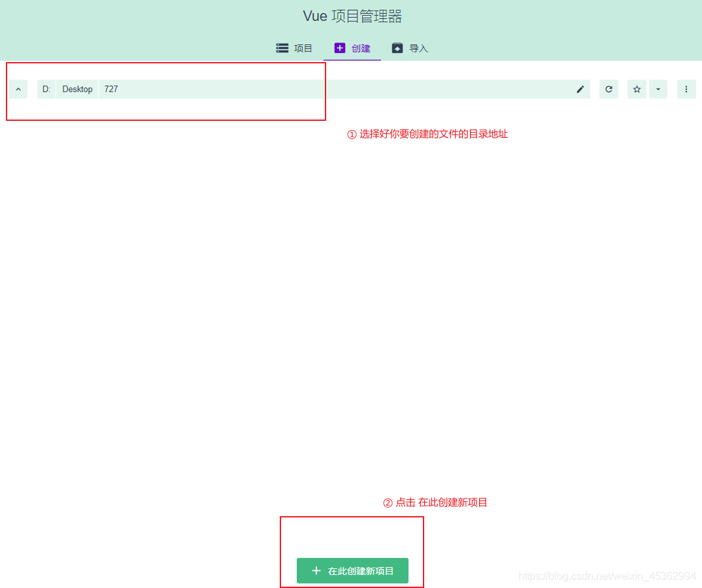Screen dimensions: 702x588
Task: Select the D: drive path segment
Action: 46,89
